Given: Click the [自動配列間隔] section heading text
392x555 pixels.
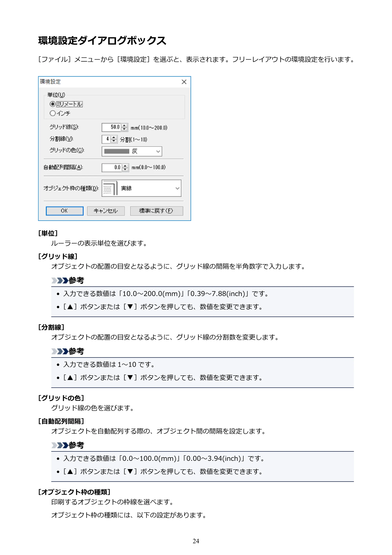Looking at the screenshot, I should coord(61,421).
